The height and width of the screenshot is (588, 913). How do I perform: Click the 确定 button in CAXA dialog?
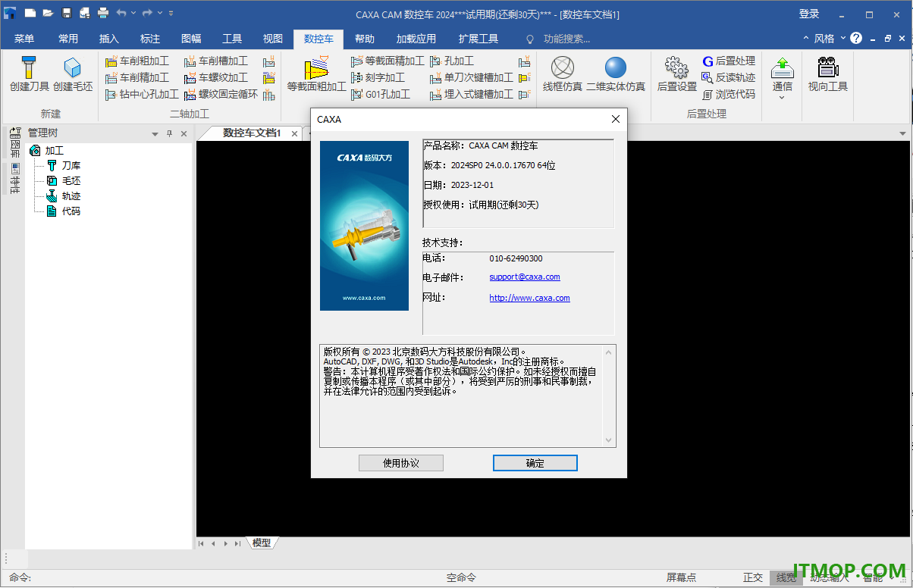[535, 463]
